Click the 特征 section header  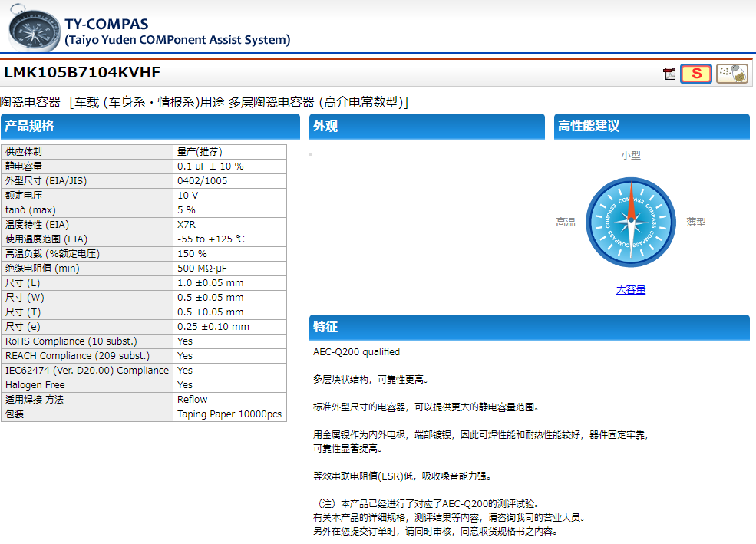[x=530, y=327]
